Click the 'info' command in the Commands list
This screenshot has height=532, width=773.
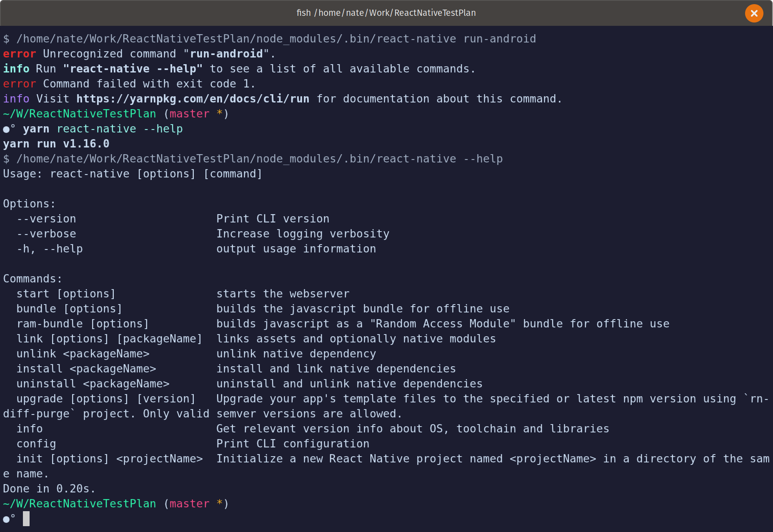(x=30, y=429)
